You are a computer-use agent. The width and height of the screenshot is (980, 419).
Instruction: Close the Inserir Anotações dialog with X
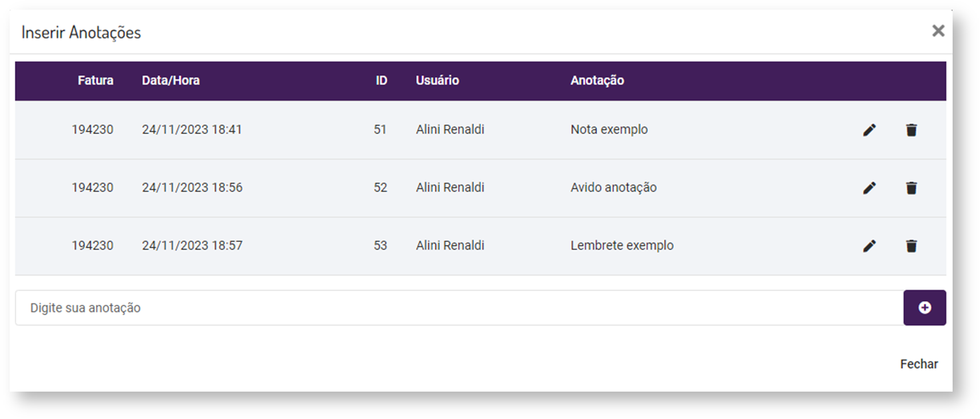(x=938, y=31)
